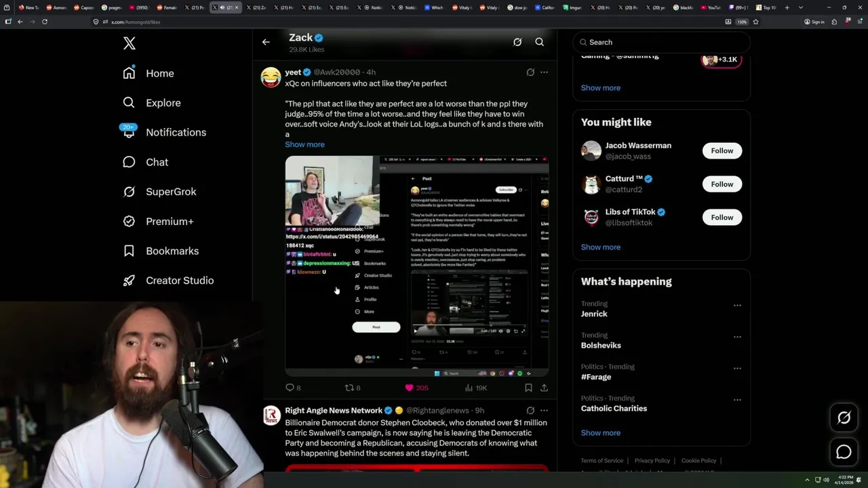This screenshot has height=488, width=868.
Task: Select Premium+ in the sidebar
Action: point(158,221)
